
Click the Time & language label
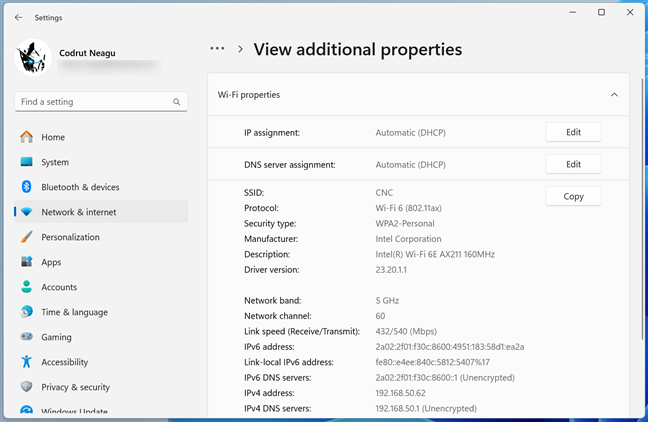[x=74, y=312]
